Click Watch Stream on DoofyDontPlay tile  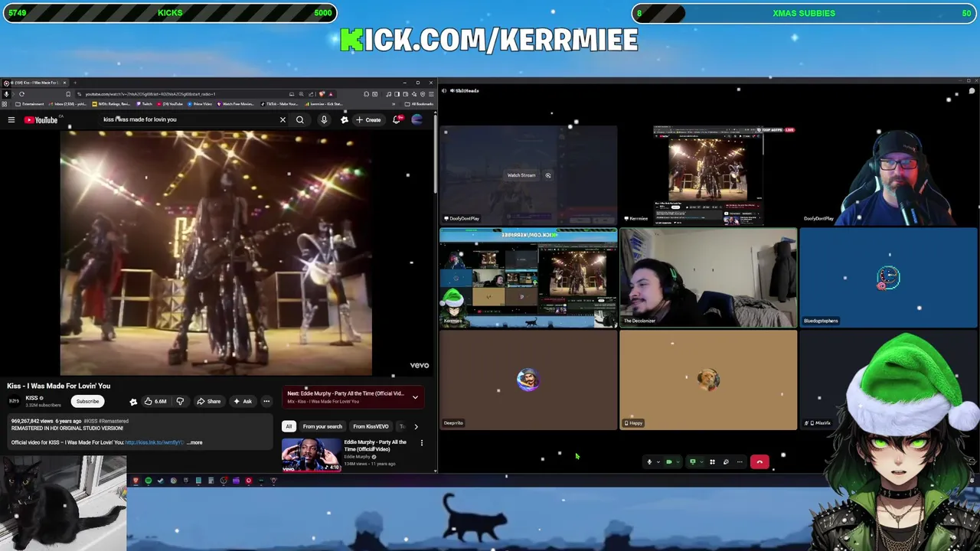coord(521,175)
